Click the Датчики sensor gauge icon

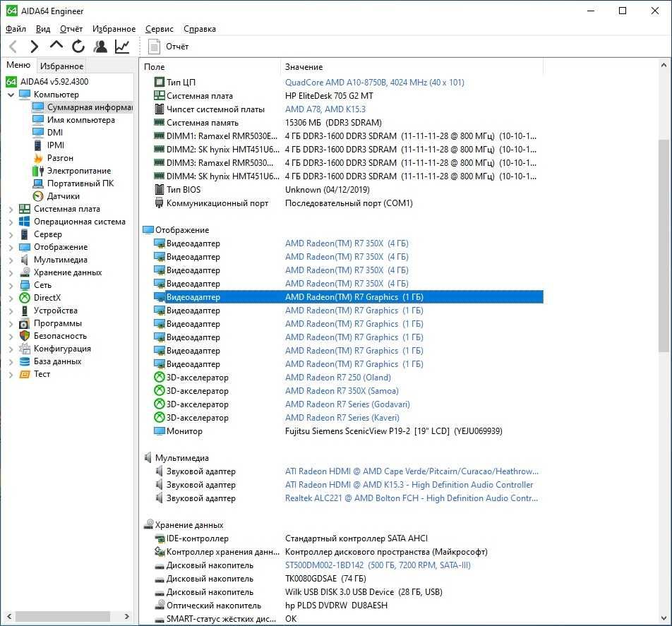tap(38, 196)
